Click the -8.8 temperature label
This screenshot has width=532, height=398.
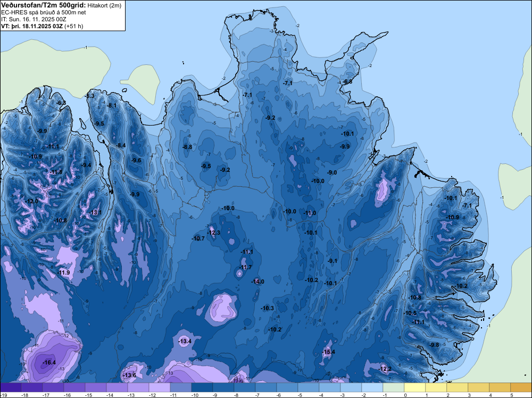pyautogui.click(x=187, y=147)
